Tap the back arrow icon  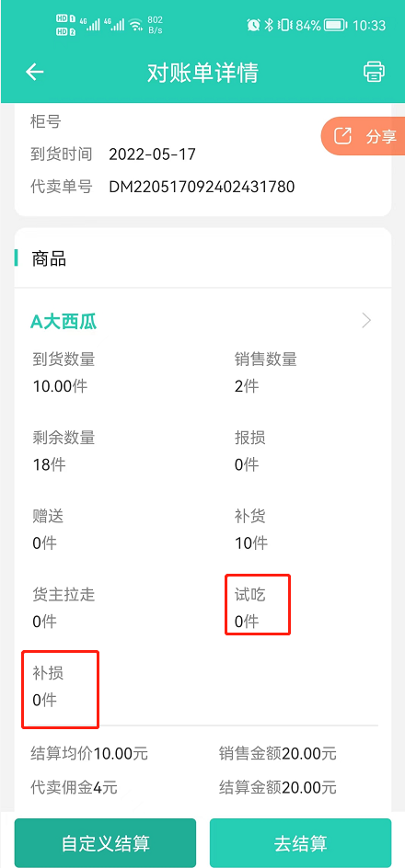[x=35, y=72]
